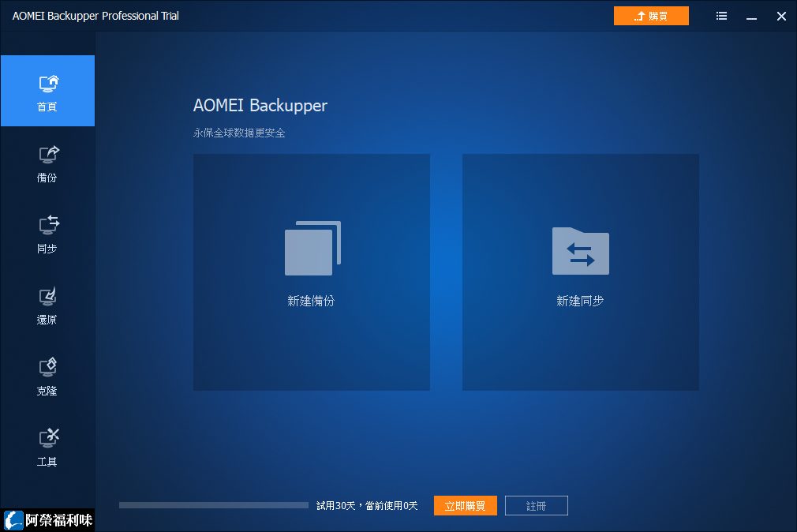Click the folder icon on 新建備份 card

(311, 247)
